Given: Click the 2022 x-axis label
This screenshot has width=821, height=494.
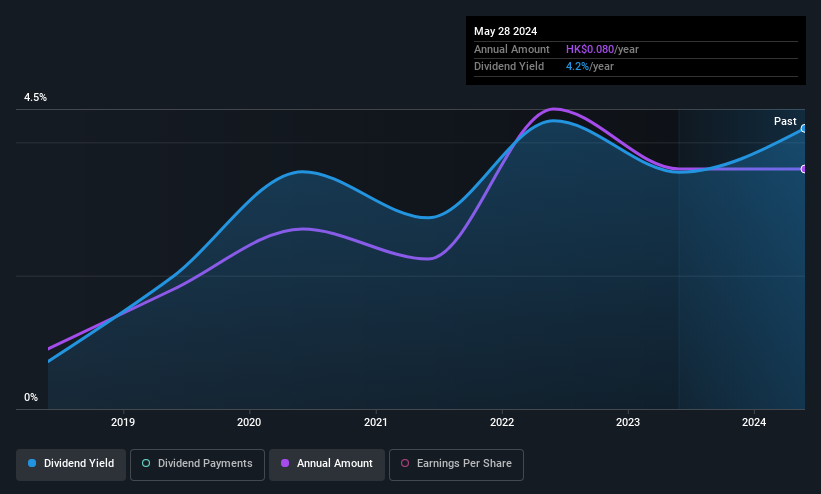Looking at the screenshot, I should (x=502, y=422).
